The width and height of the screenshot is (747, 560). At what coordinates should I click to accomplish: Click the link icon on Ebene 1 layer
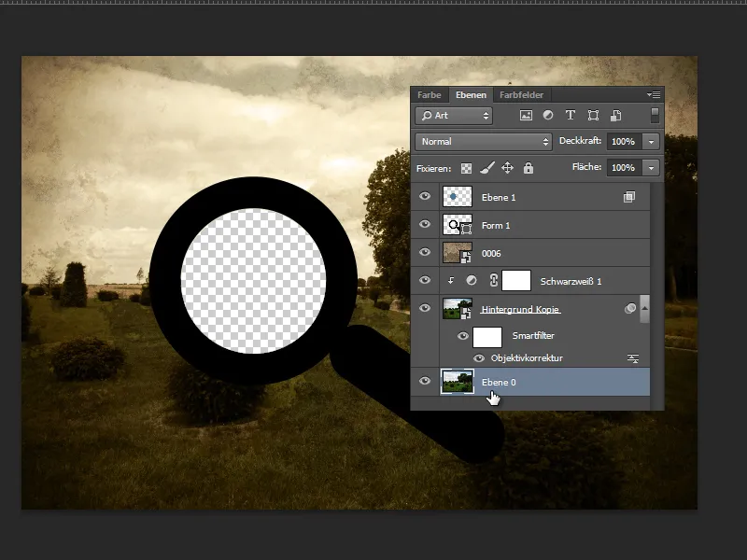pos(628,197)
